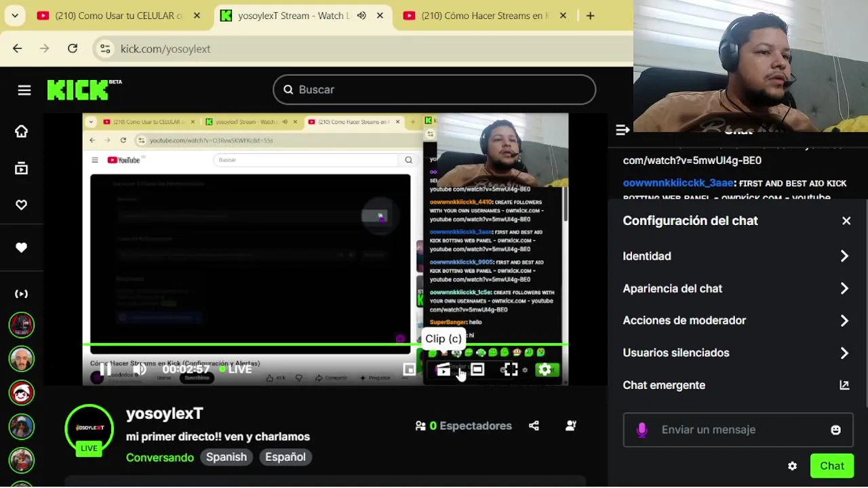Enter fullscreen on the stream player
The width and height of the screenshot is (868, 488).
click(511, 369)
